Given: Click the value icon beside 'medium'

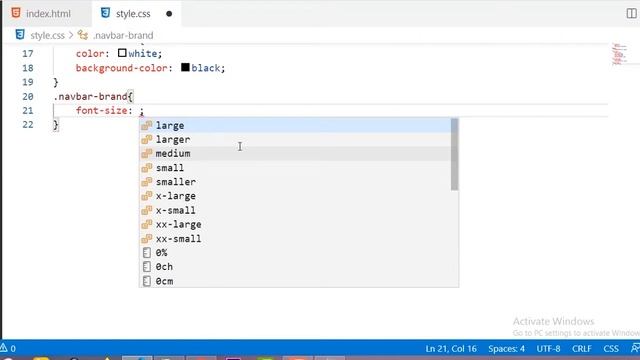Looking at the screenshot, I should point(147,153).
